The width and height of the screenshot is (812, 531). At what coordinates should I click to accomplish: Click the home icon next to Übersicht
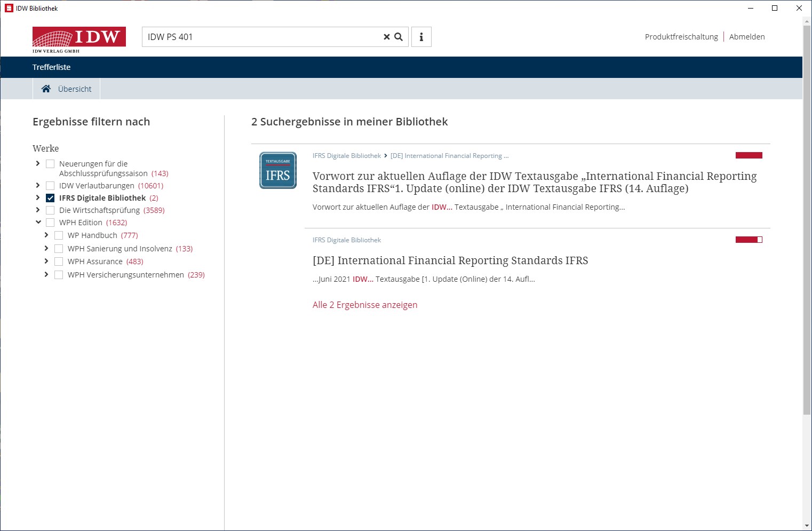(x=46, y=89)
